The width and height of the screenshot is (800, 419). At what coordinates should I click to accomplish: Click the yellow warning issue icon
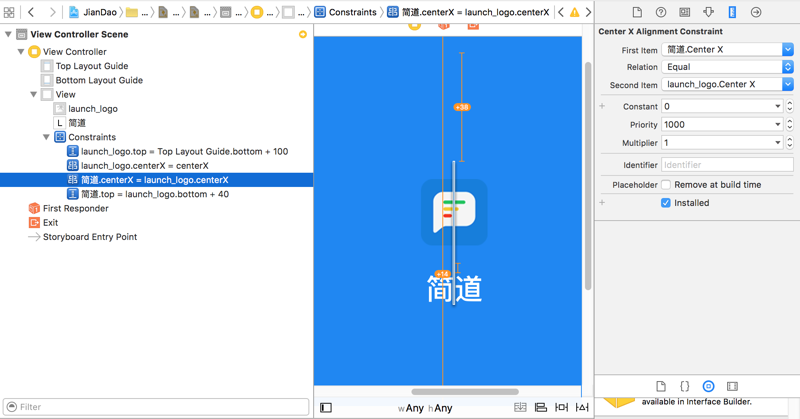tap(574, 12)
